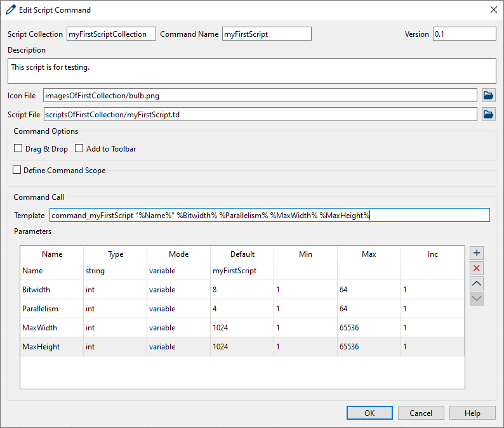Move parameter down with down-arrow icon
This screenshot has width=504, height=428.
click(477, 299)
